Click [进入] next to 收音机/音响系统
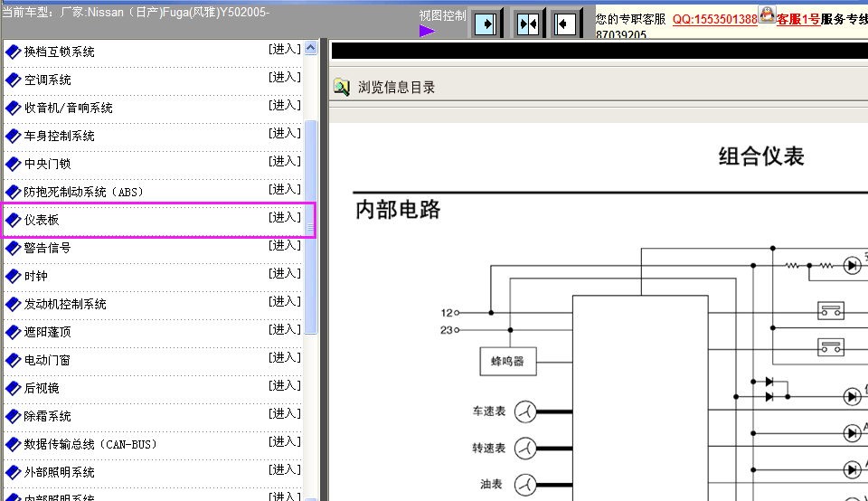868x501 pixels. click(x=285, y=105)
